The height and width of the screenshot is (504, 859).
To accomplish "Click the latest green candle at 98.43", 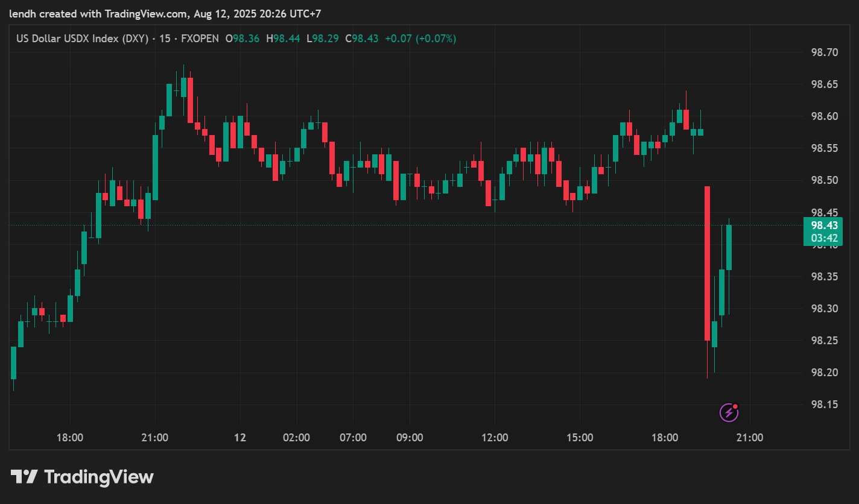I will click(x=729, y=247).
